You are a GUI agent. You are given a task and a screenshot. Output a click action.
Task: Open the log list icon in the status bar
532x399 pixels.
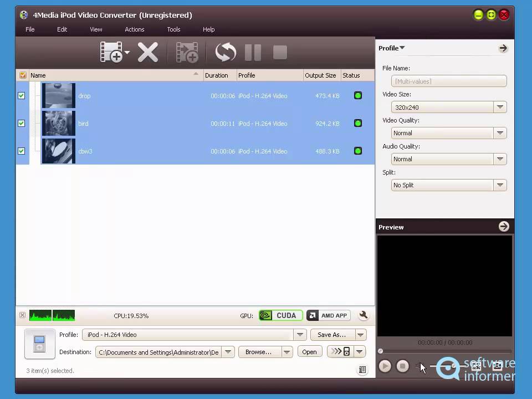pos(362,370)
